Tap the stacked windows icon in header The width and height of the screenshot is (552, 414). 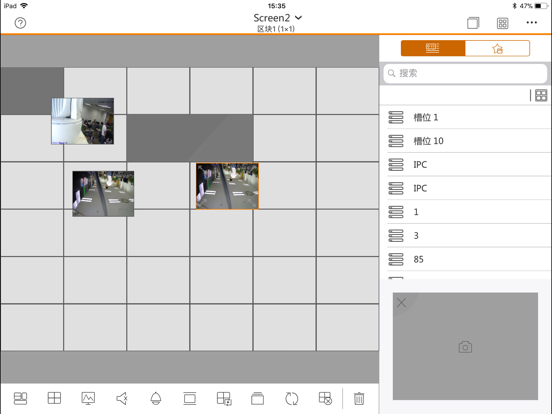[473, 23]
